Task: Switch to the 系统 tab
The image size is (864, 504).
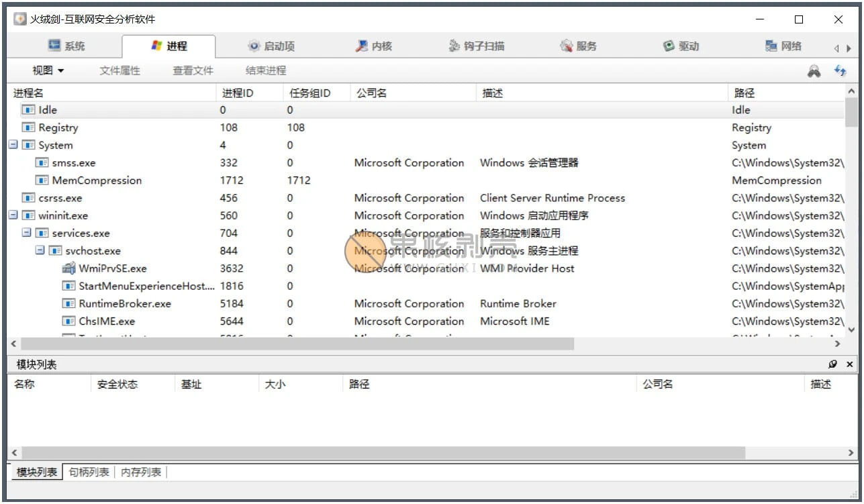Action: point(66,46)
